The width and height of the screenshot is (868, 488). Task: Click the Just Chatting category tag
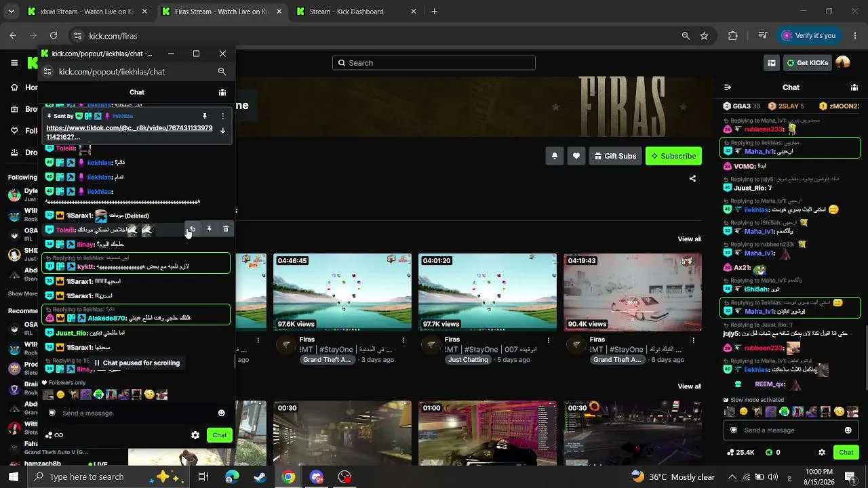click(x=468, y=360)
